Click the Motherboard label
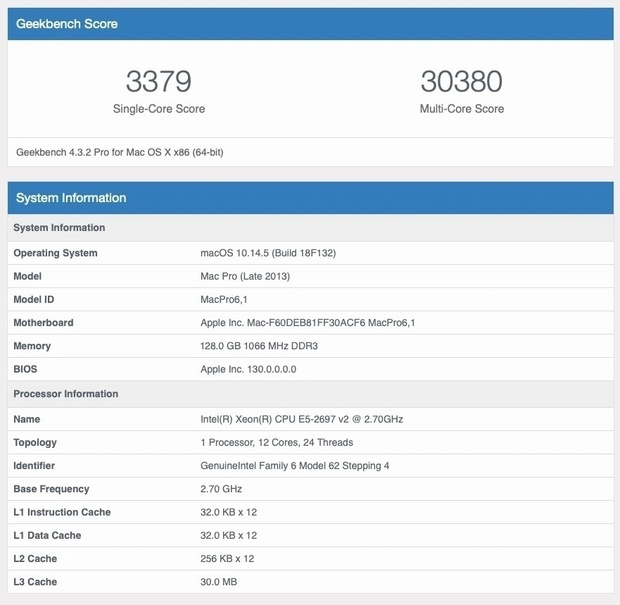Viewport: 620px width, 605px height. tap(43, 323)
